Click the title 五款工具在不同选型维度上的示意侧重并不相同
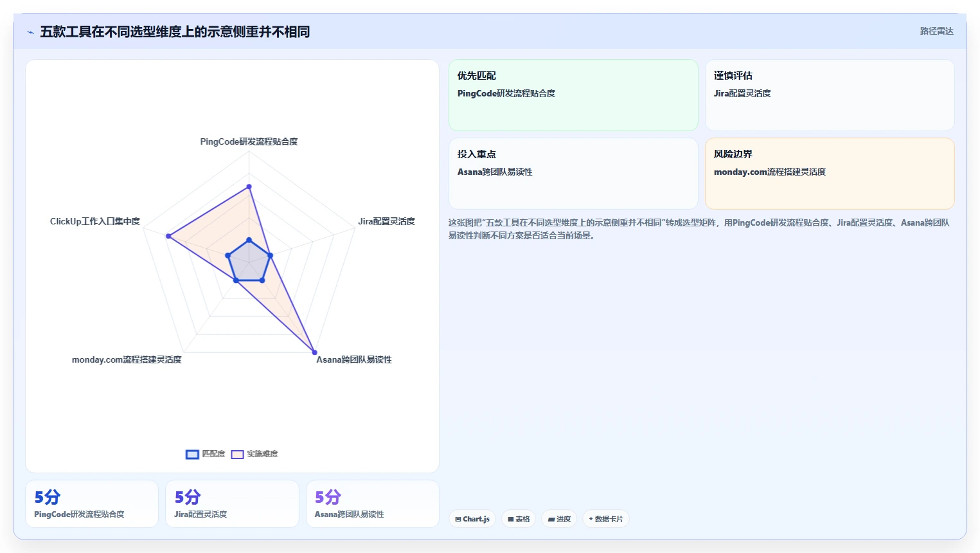 175,32
